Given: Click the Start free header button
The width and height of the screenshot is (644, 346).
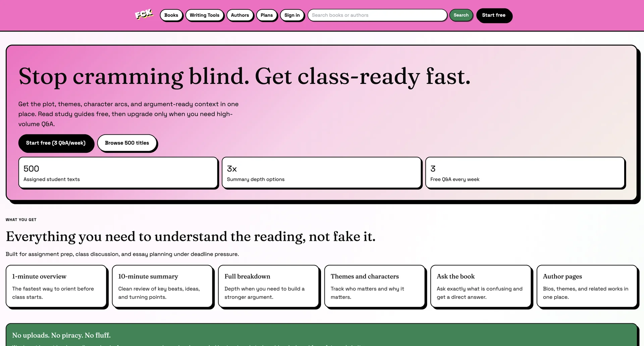Looking at the screenshot, I should click(x=494, y=15).
